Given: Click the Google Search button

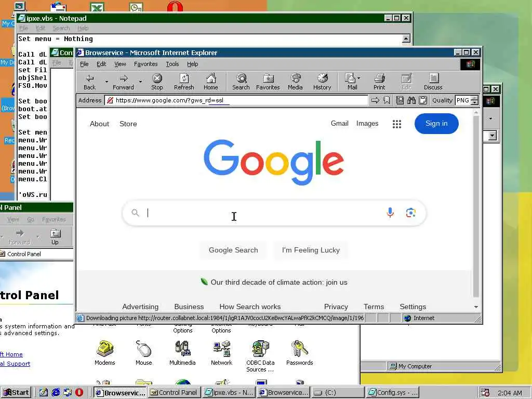Looking at the screenshot, I should point(233,250).
